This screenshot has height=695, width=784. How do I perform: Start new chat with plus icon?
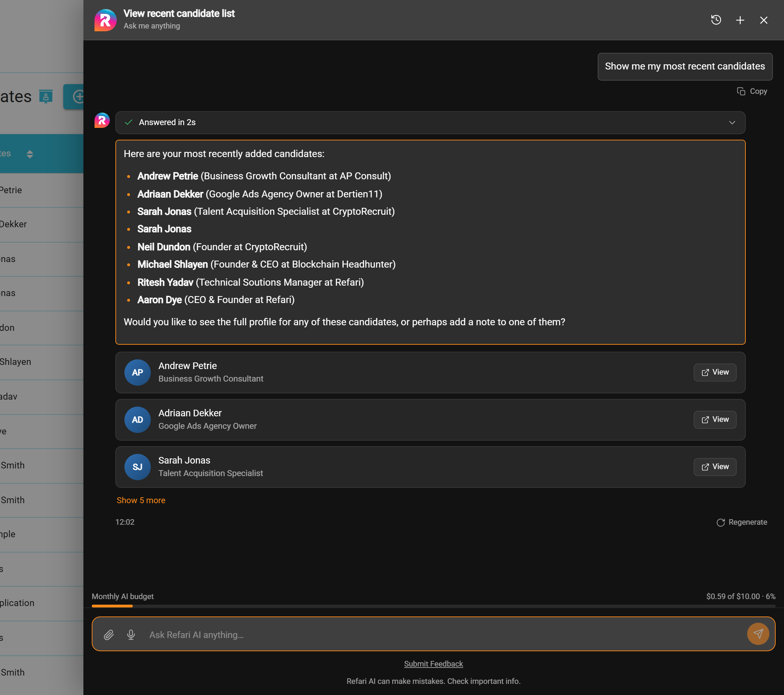[740, 20]
